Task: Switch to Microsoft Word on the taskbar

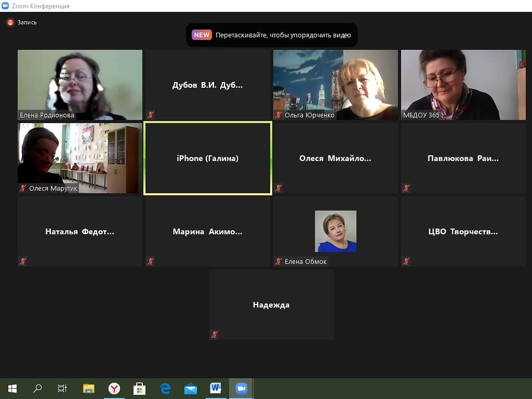Action: [216, 389]
